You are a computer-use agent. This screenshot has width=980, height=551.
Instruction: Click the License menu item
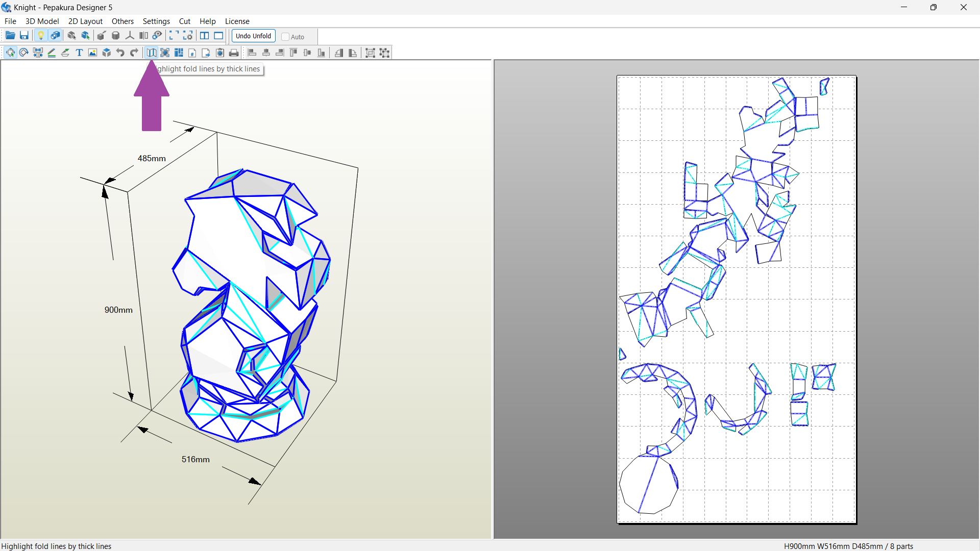tap(237, 21)
